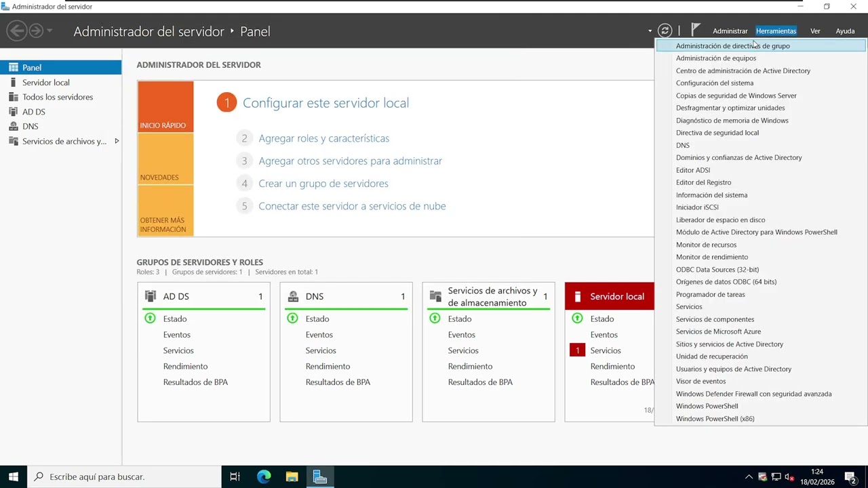Open Centro de administración de Active Directory
This screenshot has height=488, width=868.
click(761, 70)
